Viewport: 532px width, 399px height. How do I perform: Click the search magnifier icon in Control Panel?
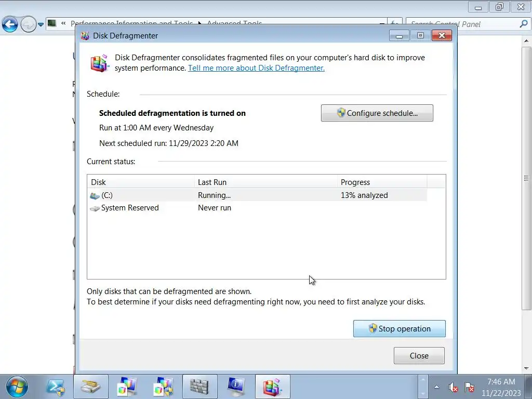524,24
